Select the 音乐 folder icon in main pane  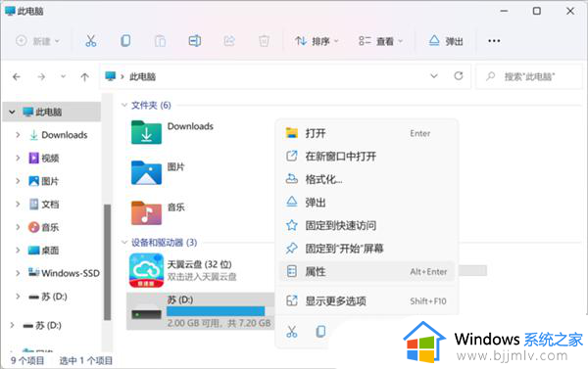coord(146,213)
